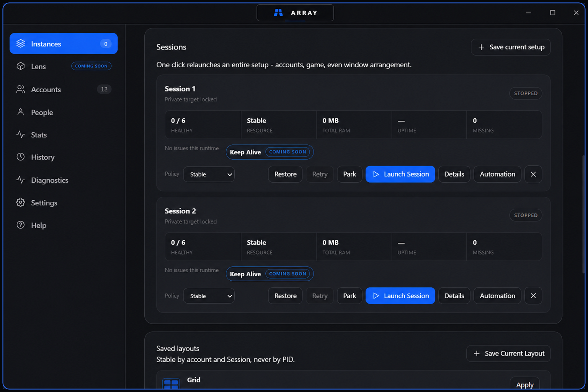Click the STOPPED badge of Session 1
588x392 pixels.
[526, 93]
